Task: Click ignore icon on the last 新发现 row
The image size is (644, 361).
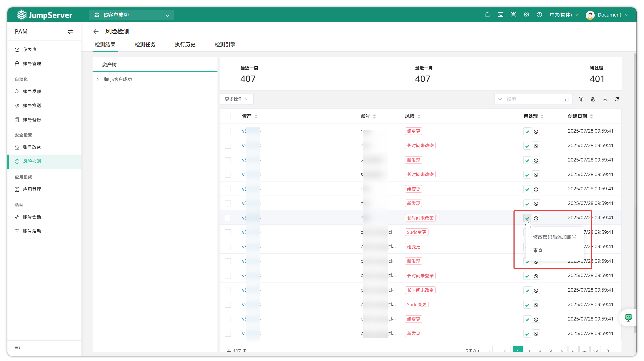Action: point(536,334)
